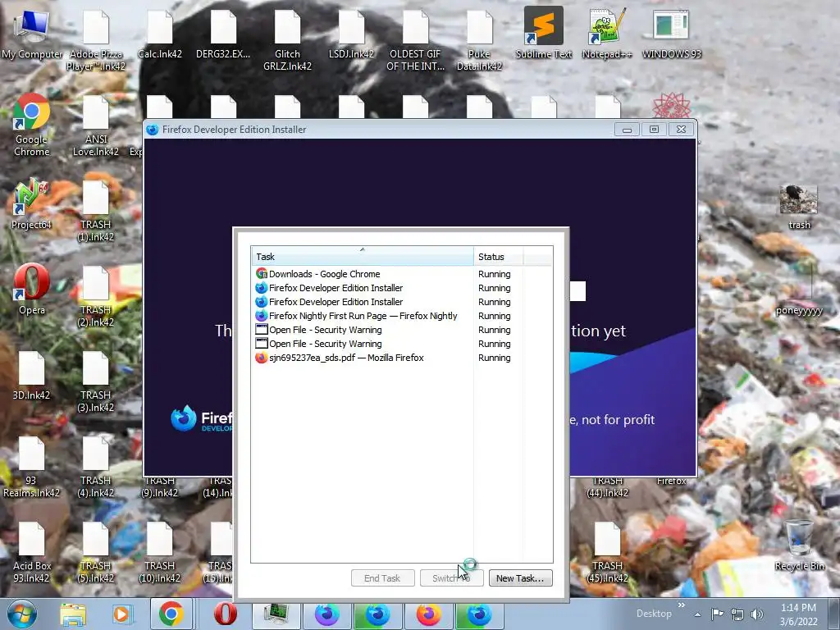Select LSDJ.lnk42 desktop icon

pyautogui.click(x=351, y=34)
